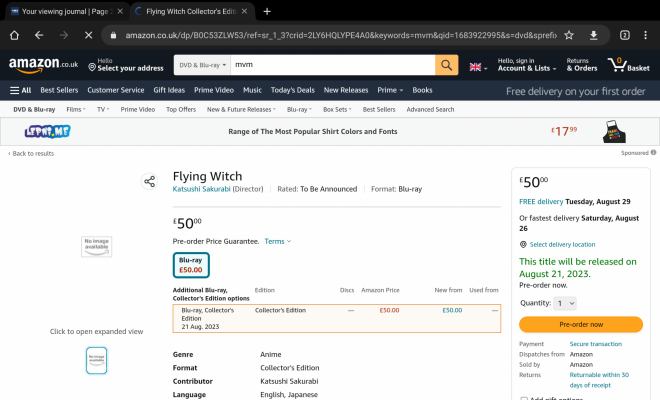Open Today's Deals in navigation bar
Image resolution: width=660 pixels, height=400 pixels.
click(x=291, y=90)
